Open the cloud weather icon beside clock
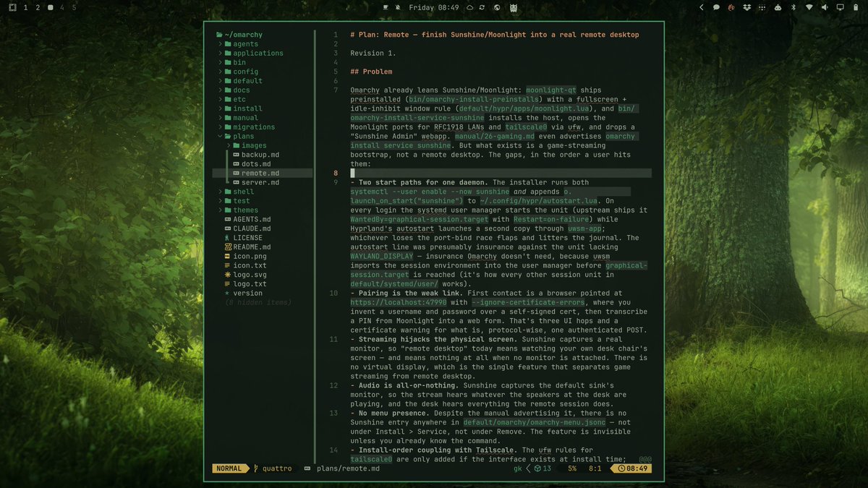The width and height of the screenshot is (868, 488). (470, 7)
